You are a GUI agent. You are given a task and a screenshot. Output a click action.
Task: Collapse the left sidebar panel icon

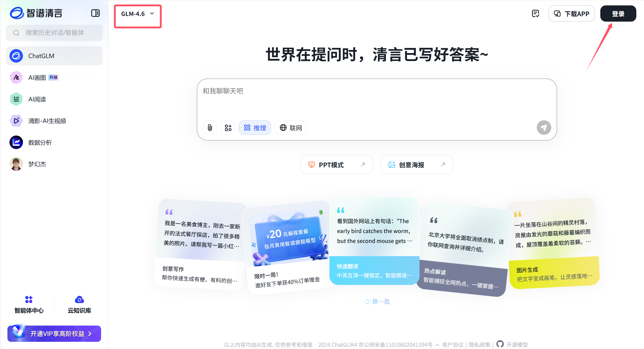tap(95, 13)
